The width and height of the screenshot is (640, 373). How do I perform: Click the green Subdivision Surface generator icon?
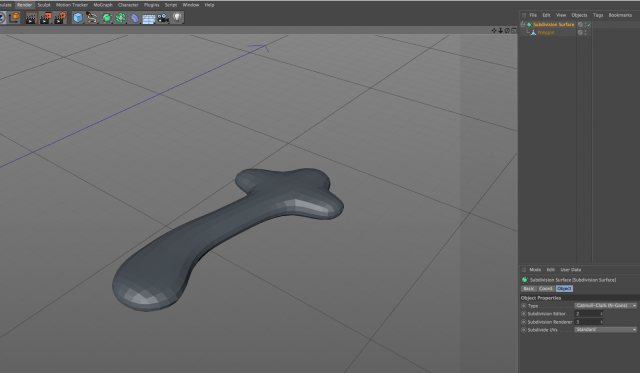(106, 18)
